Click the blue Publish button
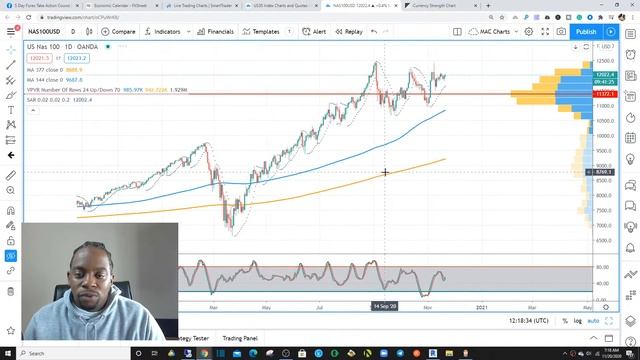Image resolution: width=640 pixels, height=360 pixels. click(x=586, y=32)
